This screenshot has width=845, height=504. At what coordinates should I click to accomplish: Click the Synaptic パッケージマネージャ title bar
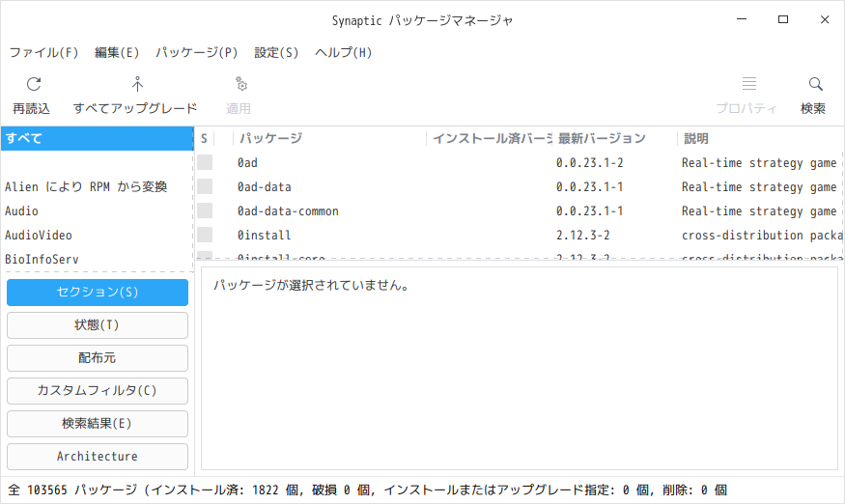(422, 20)
